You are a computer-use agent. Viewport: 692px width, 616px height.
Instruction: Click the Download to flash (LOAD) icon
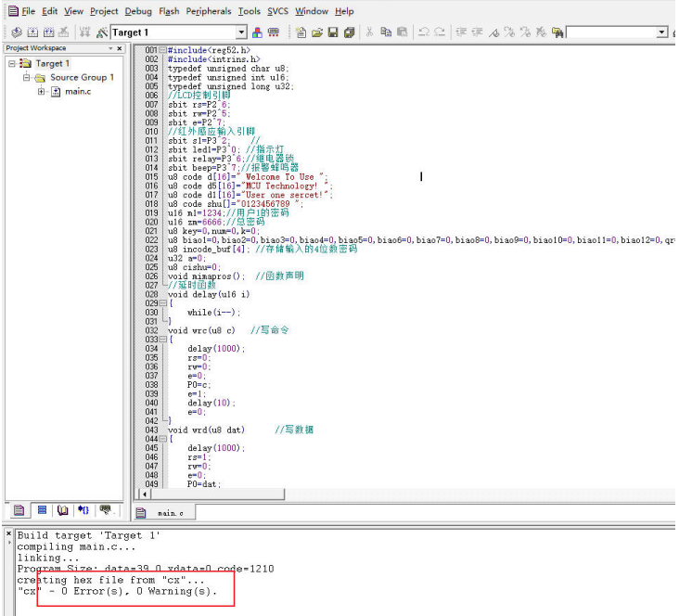(84, 32)
